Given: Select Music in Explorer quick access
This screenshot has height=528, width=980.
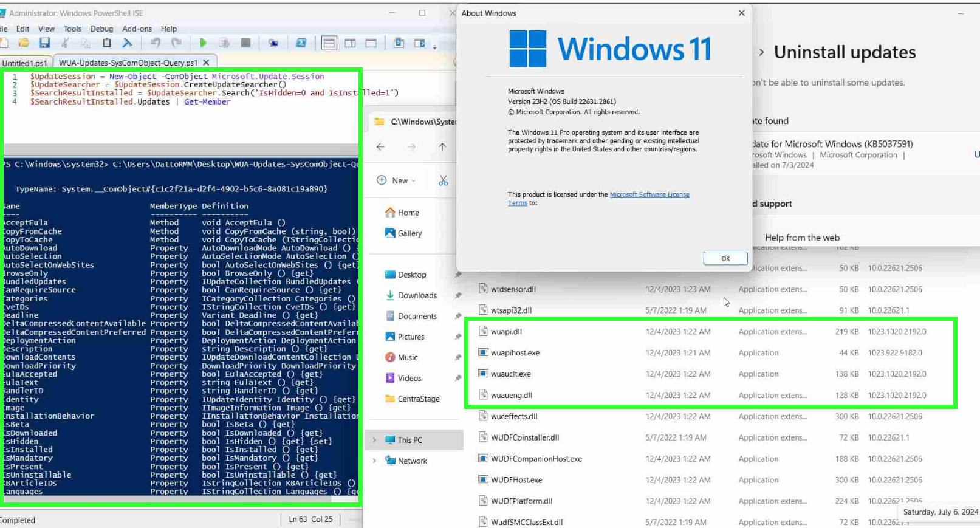Looking at the screenshot, I should (401, 357).
